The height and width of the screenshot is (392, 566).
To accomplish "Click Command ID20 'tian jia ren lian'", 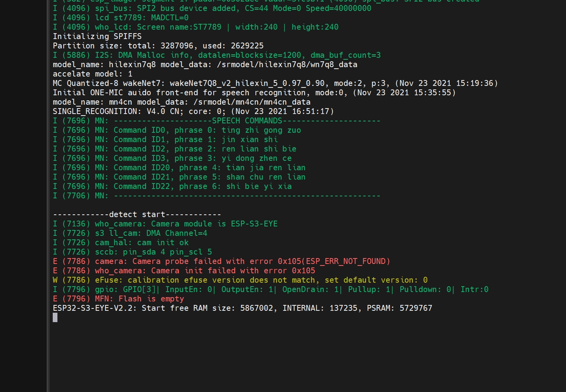I will pos(179,167).
